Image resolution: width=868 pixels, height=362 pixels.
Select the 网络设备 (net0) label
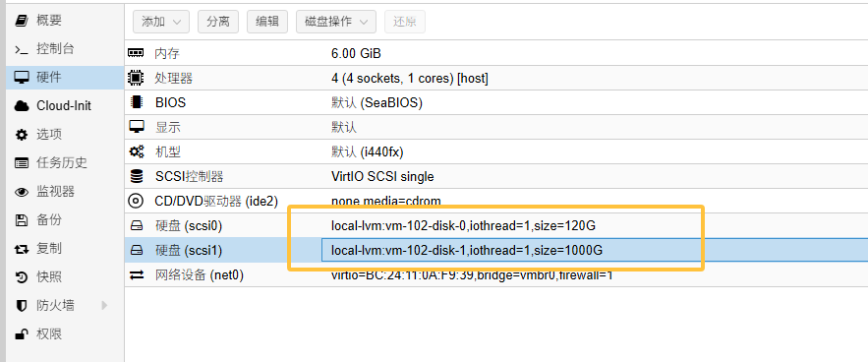pos(200,275)
